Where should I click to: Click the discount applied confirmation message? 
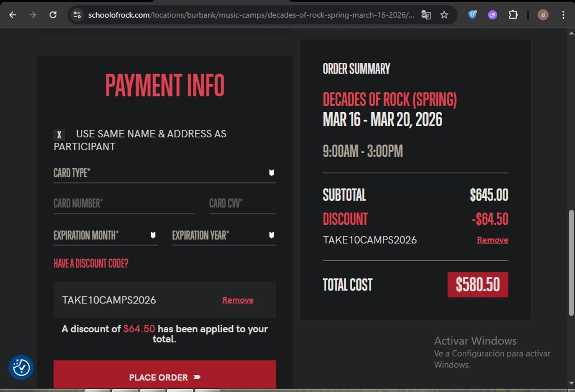click(164, 334)
